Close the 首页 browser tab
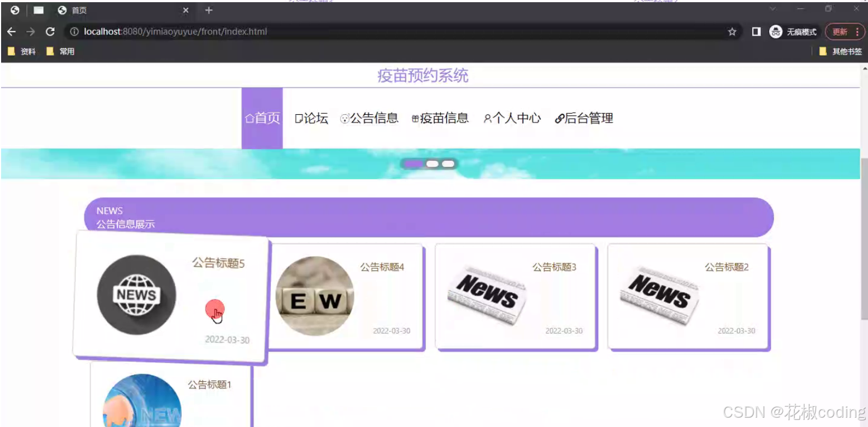 tap(186, 10)
